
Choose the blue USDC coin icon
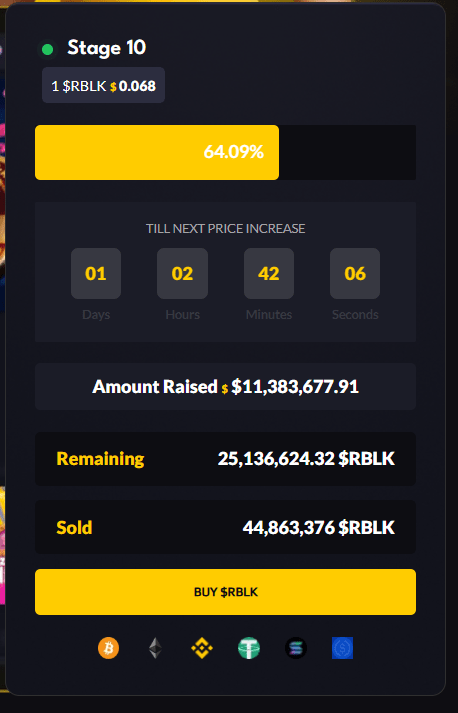click(342, 648)
